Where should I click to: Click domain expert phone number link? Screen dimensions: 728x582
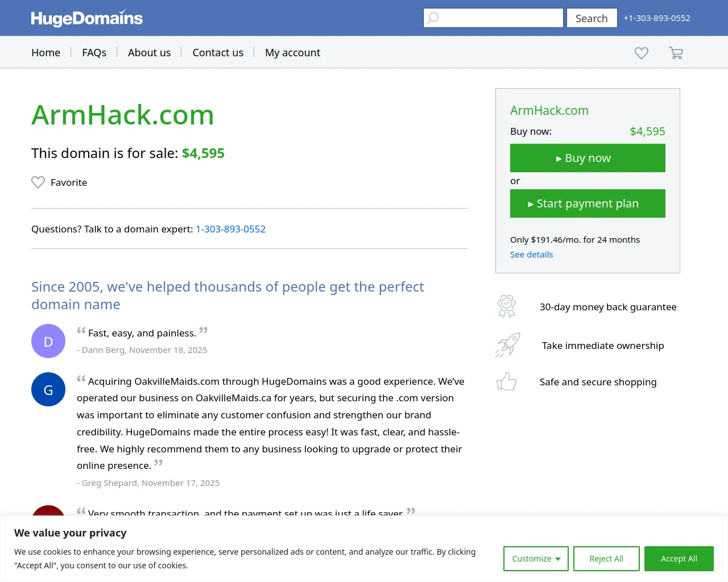(x=230, y=229)
